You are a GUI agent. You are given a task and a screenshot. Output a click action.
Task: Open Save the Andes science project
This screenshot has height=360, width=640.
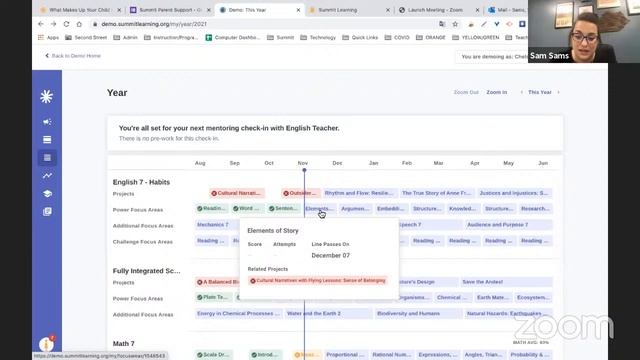click(506, 282)
